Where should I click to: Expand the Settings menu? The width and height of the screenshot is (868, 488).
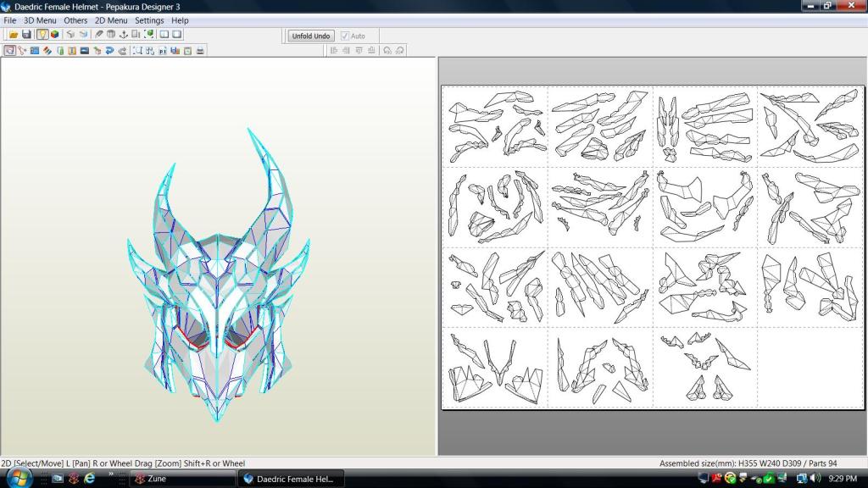(149, 20)
